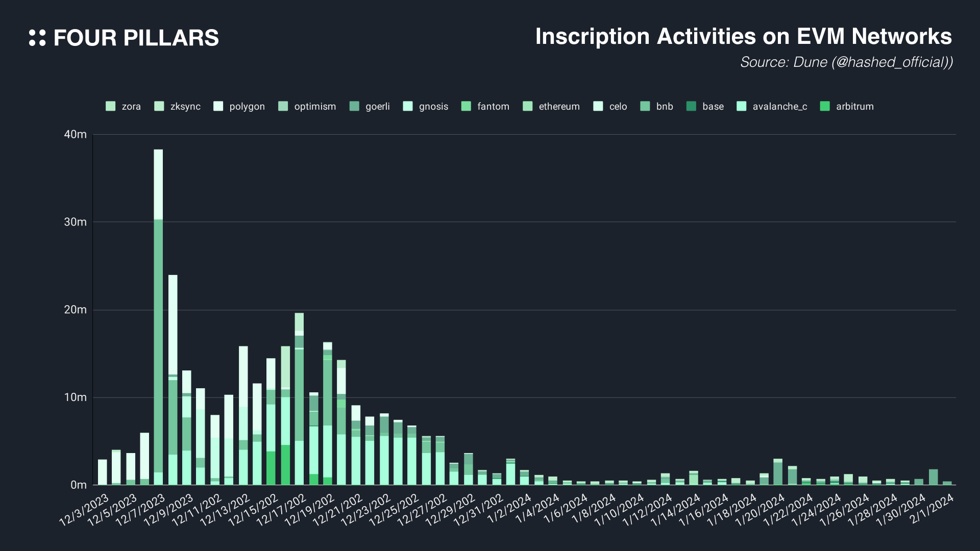Toggle the polygon legend entry
This screenshot has height=551, width=980.
click(x=239, y=106)
